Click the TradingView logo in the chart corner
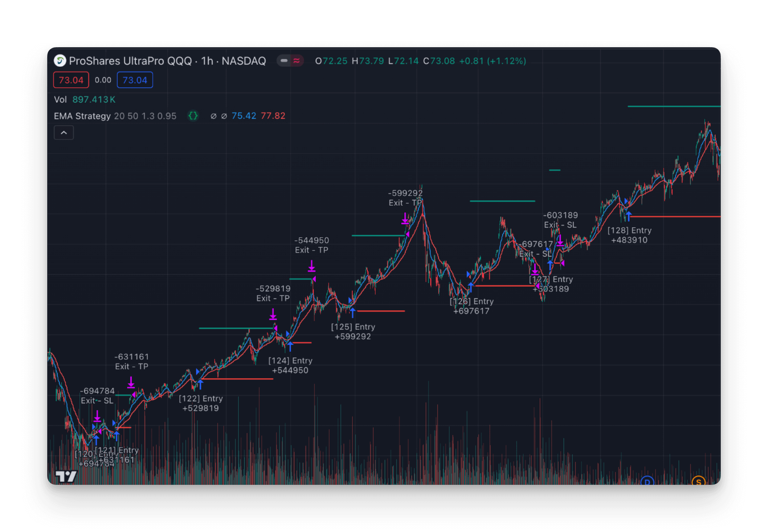Screen dimensions: 768x532 (x=66, y=476)
